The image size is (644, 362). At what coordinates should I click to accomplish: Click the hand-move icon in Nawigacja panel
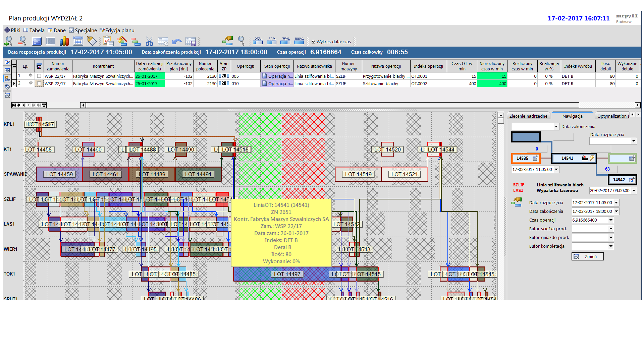click(x=517, y=202)
